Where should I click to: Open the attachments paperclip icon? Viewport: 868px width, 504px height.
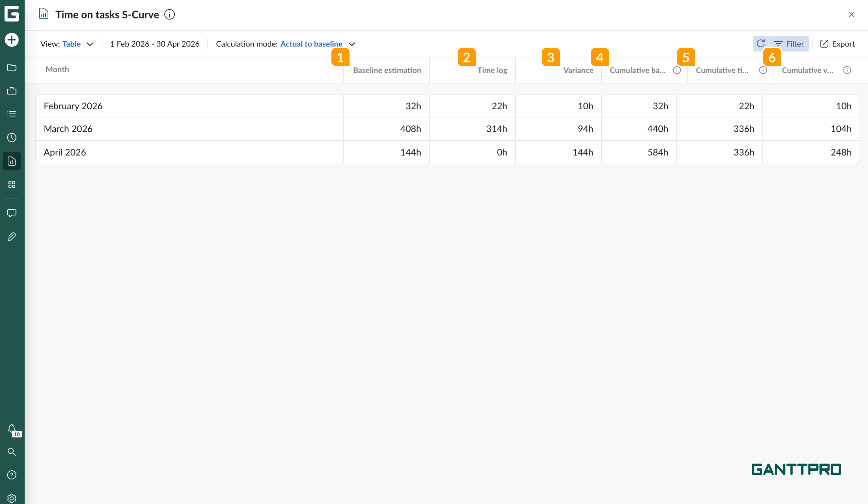pos(12,236)
